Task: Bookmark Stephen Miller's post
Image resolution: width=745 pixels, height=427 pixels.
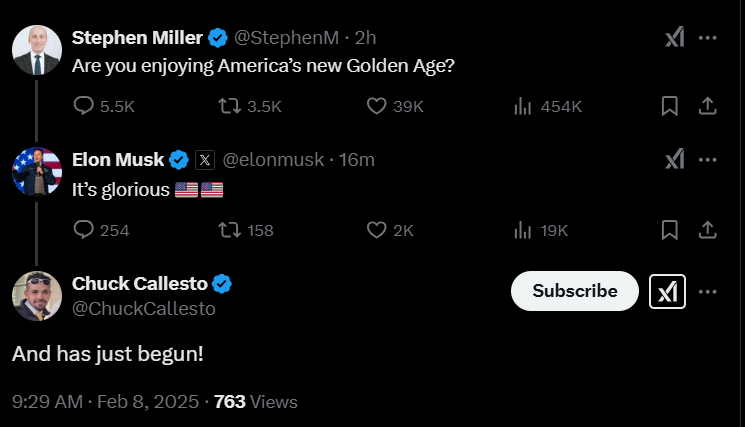Action: 670,106
